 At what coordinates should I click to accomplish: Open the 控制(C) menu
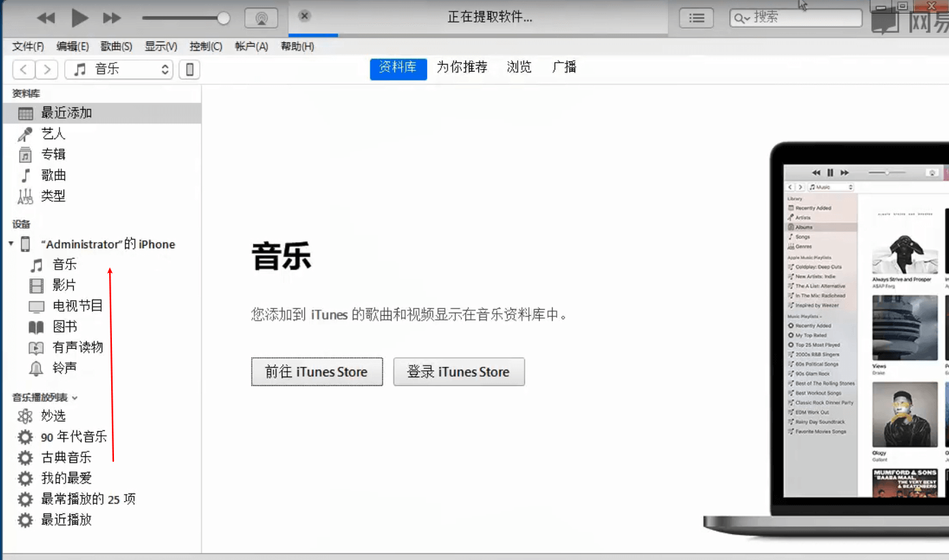[x=206, y=46]
